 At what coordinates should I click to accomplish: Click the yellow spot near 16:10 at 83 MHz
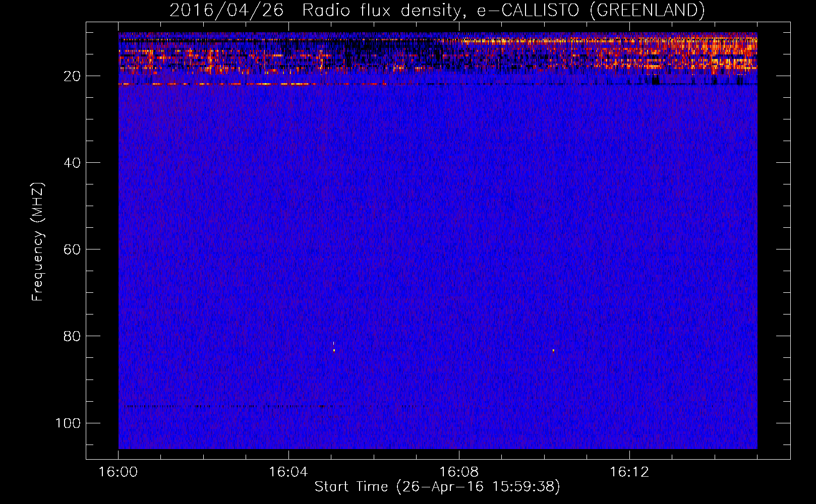pyautogui.click(x=553, y=350)
